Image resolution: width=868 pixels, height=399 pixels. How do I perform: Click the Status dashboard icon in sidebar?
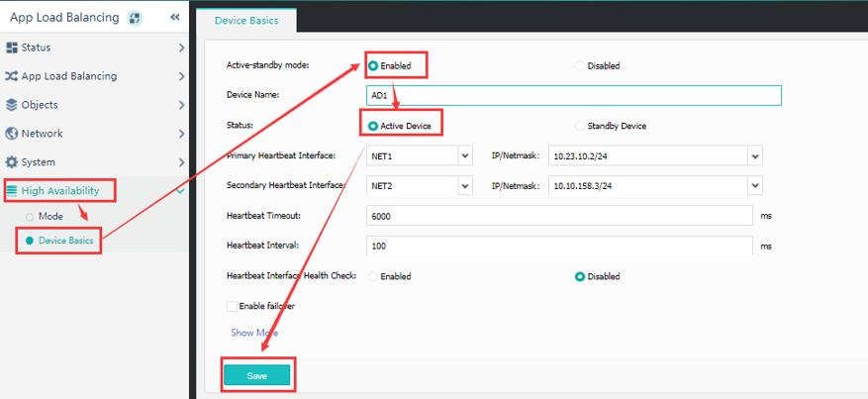(x=12, y=48)
